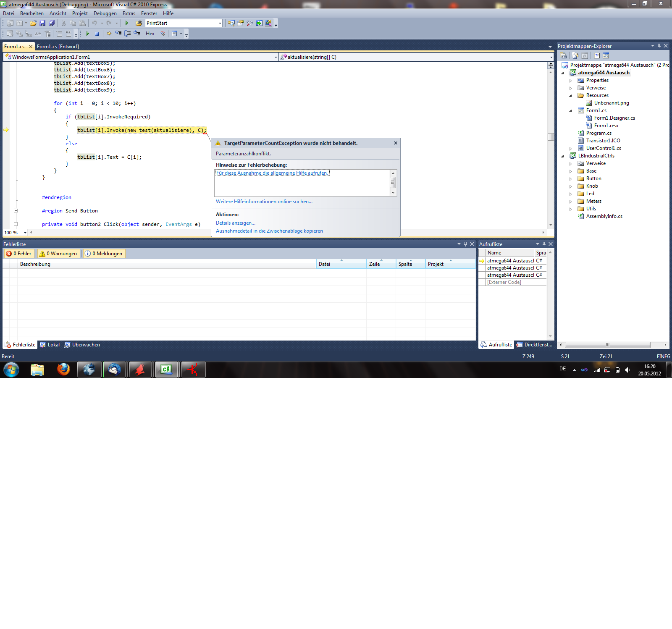672x629 pixels.
Task: Click the Step Over debug icon
Action: pyautogui.click(x=128, y=34)
